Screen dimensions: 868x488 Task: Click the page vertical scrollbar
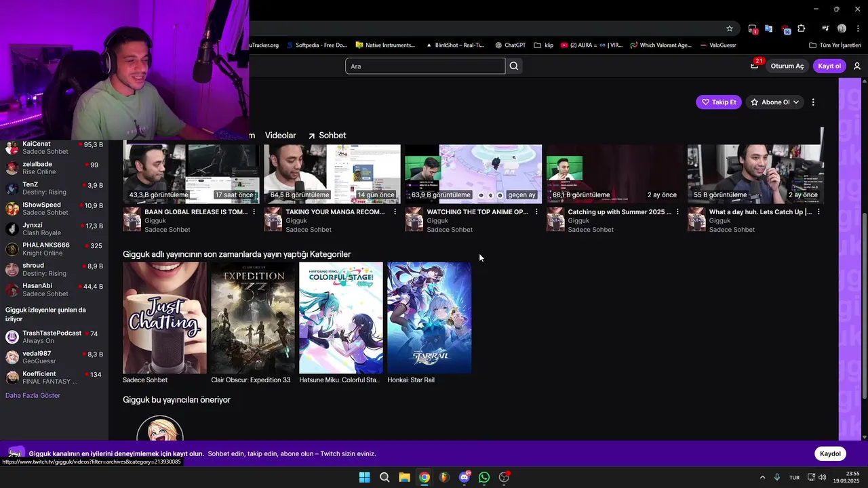(864, 305)
